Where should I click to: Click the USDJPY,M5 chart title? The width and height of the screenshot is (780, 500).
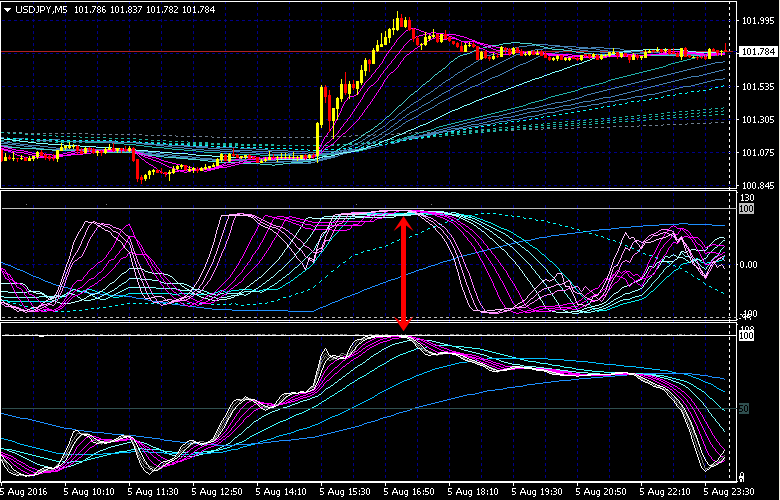coord(43,9)
